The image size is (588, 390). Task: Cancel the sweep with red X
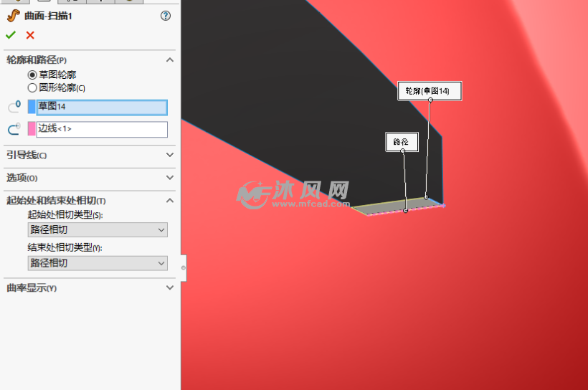click(x=30, y=35)
